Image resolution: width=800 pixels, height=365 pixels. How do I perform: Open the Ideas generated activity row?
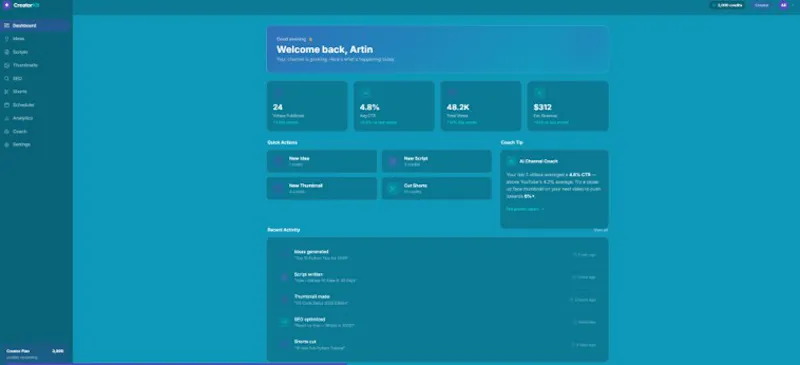pyautogui.click(x=437, y=255)
